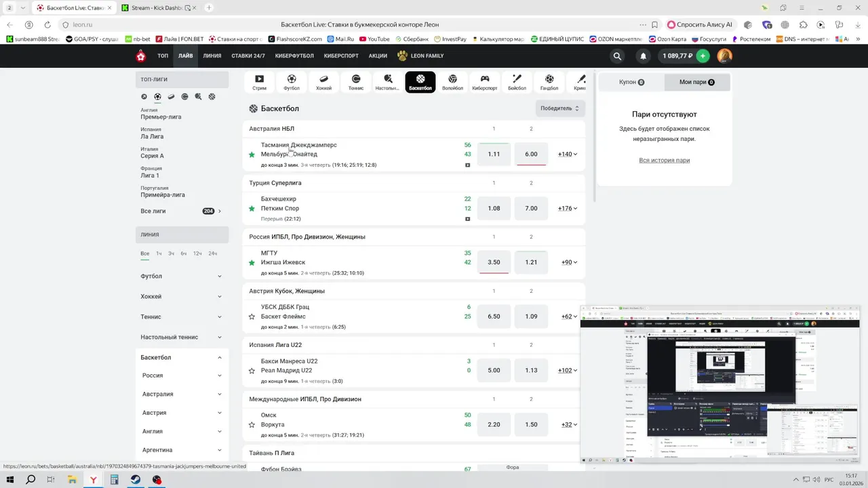Bet on Петким Спор at 7.00
This screenshot has height=488, width=868.
(x=531, y=209)
